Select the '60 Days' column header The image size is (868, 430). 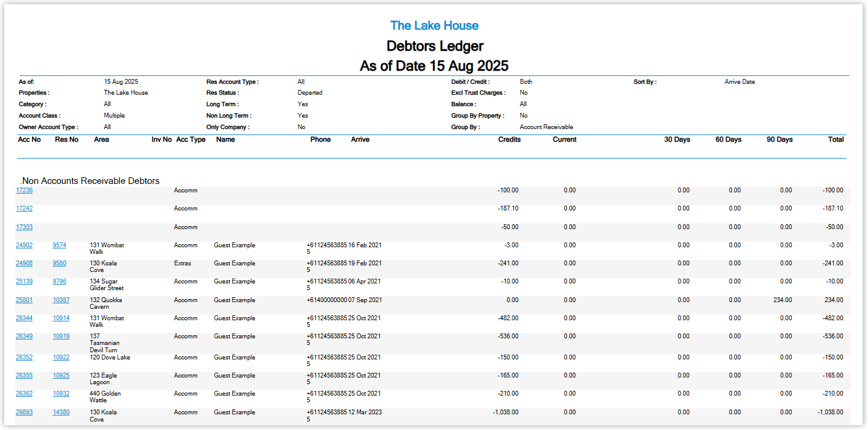[729, 140]
